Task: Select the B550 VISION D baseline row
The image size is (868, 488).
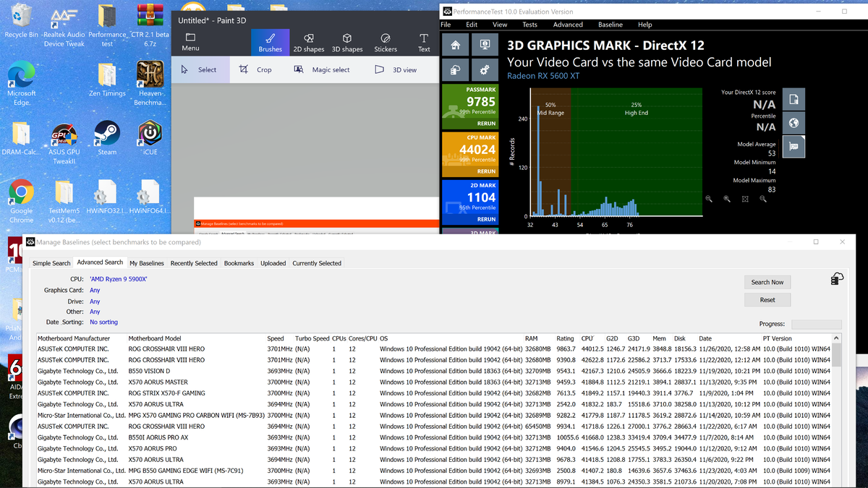Action: (434, 371)
